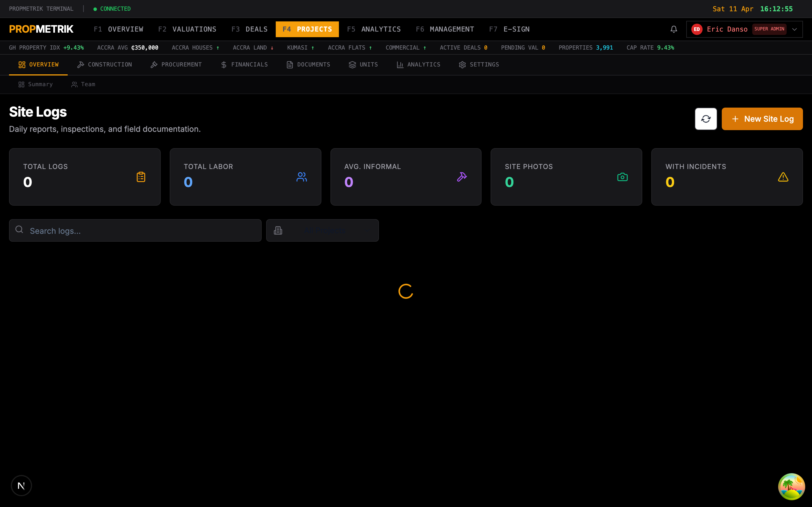Click the ED user avatar circle
This screenshot has width=812, height=507.
coord(697,29)
